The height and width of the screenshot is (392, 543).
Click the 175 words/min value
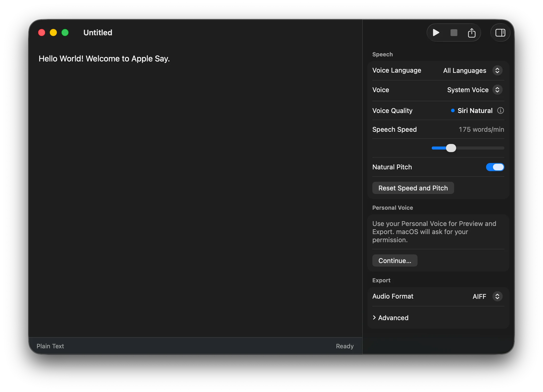(481, 129)
